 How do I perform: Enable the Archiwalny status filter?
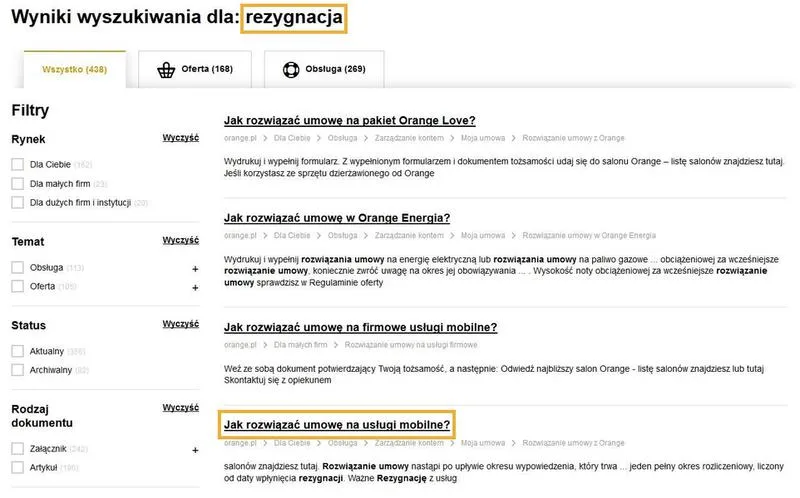pyautogui.click(x=18, y=370)
